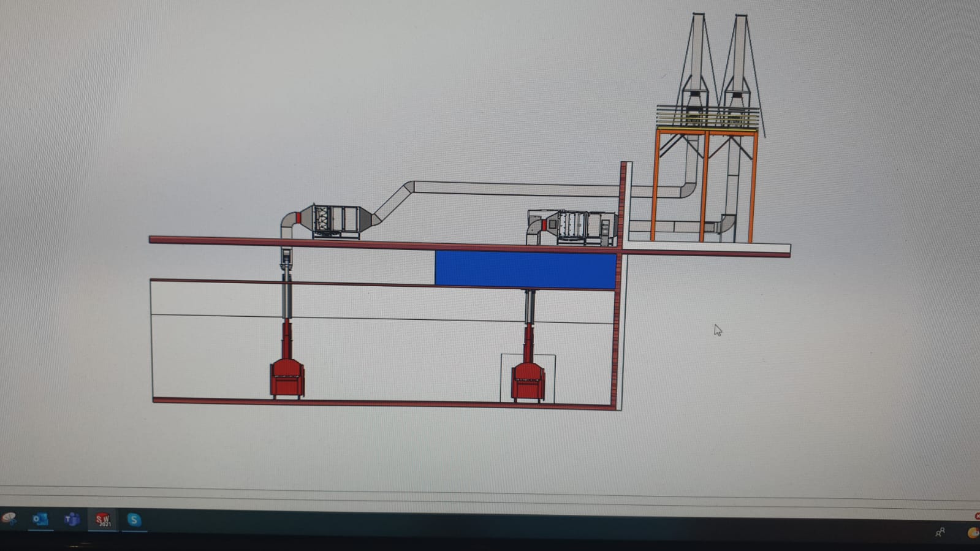Select the left red furnace unit
The width and height of the screenshot is (980, 551).
point(287,378)
